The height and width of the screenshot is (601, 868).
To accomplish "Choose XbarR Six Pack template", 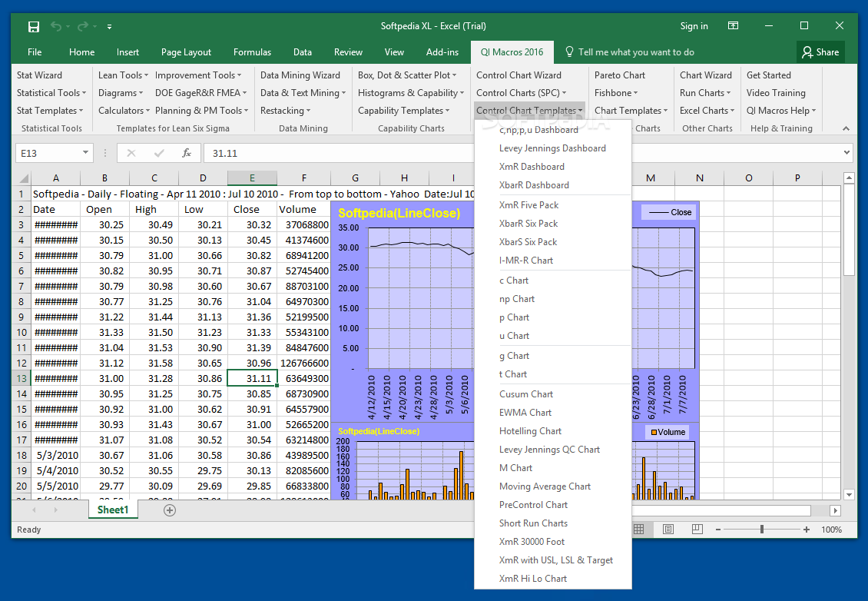I will coord(553,224).
